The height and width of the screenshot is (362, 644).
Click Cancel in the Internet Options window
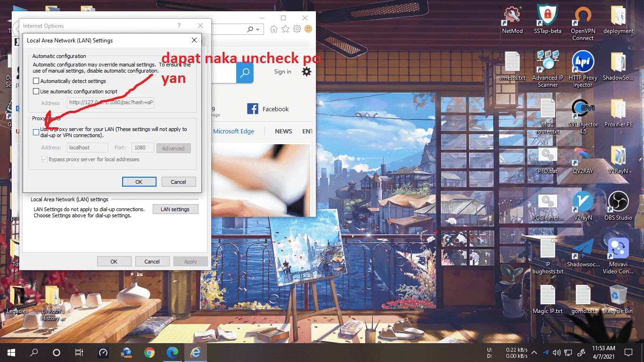click(152, 262)
